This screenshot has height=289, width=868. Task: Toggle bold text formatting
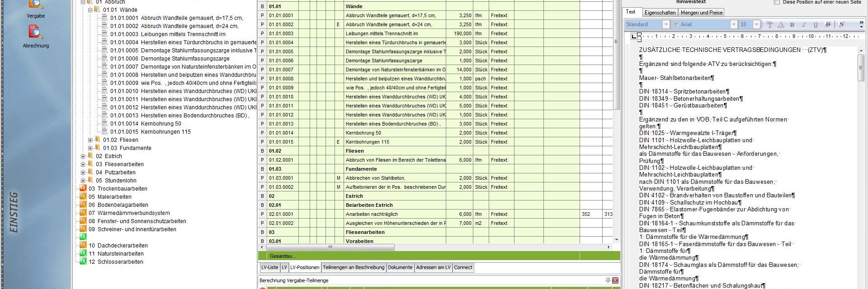[792, 25]
